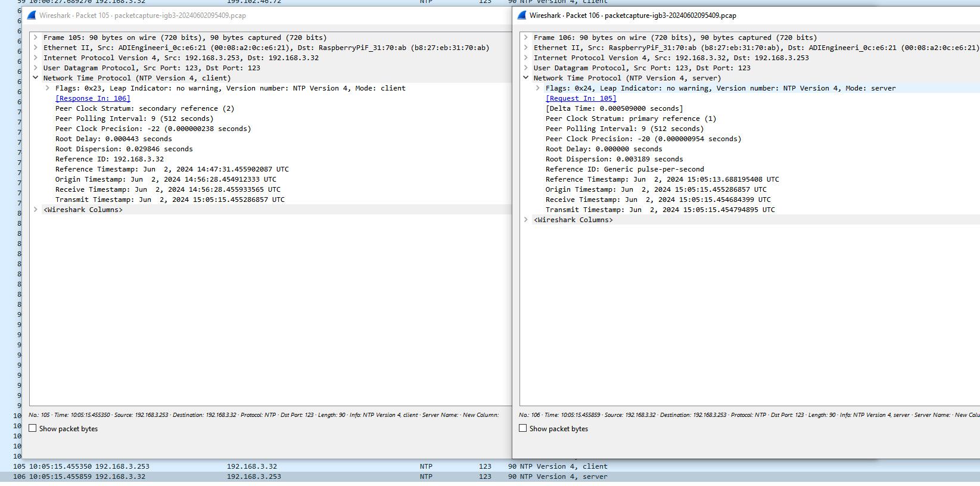Select Transmit Timestamp 15:05:15.455286857 row
This screenshot has height=486, width=980.
[170, 200]
